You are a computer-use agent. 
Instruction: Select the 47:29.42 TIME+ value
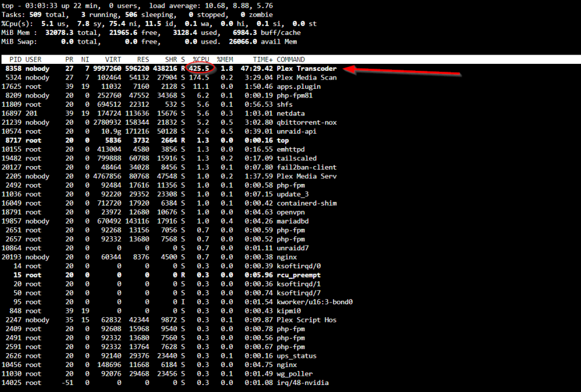click(x=257, y=69)
